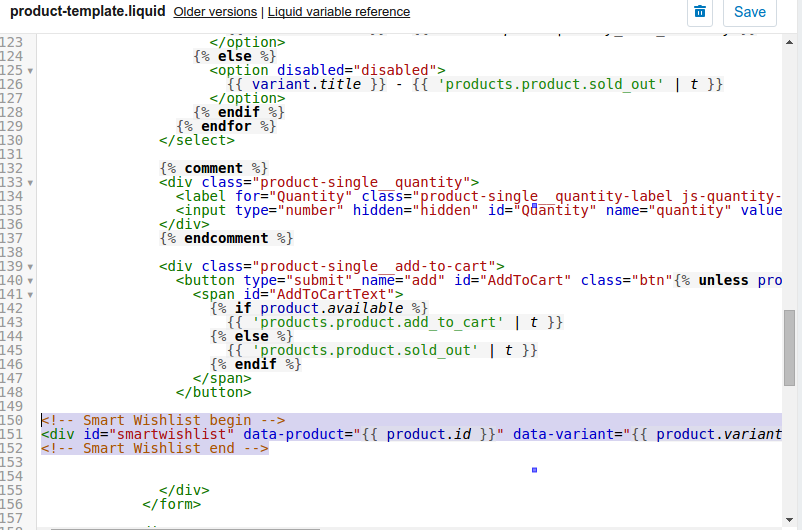Click the trash delete file icon
Image resolution: width=802 pixels, height=530 pixels.
[700, 11]
